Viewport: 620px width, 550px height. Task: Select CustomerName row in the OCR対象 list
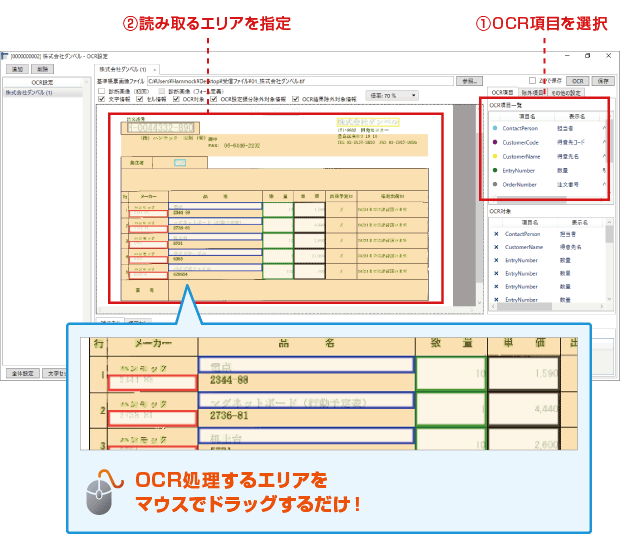(548, 247)
